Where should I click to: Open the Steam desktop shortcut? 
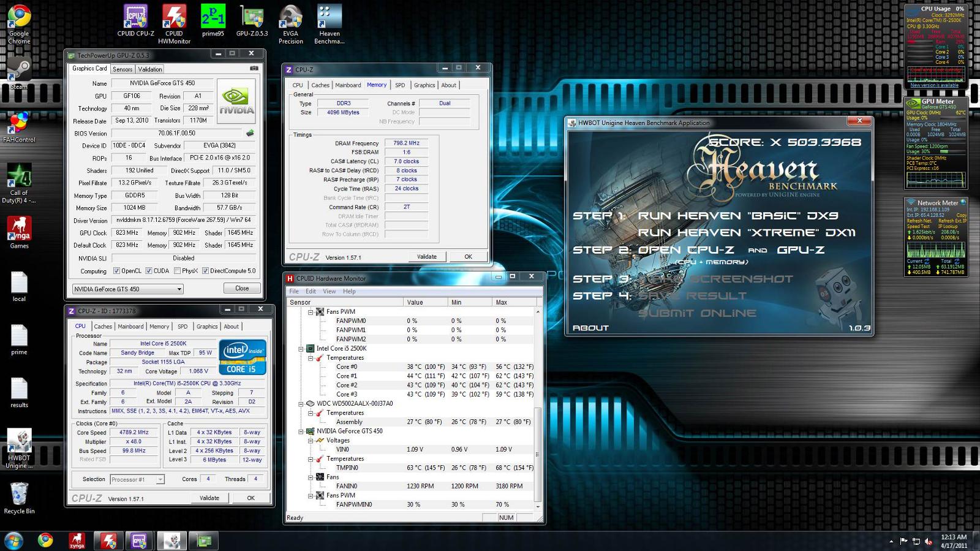[x=19, y=74]
